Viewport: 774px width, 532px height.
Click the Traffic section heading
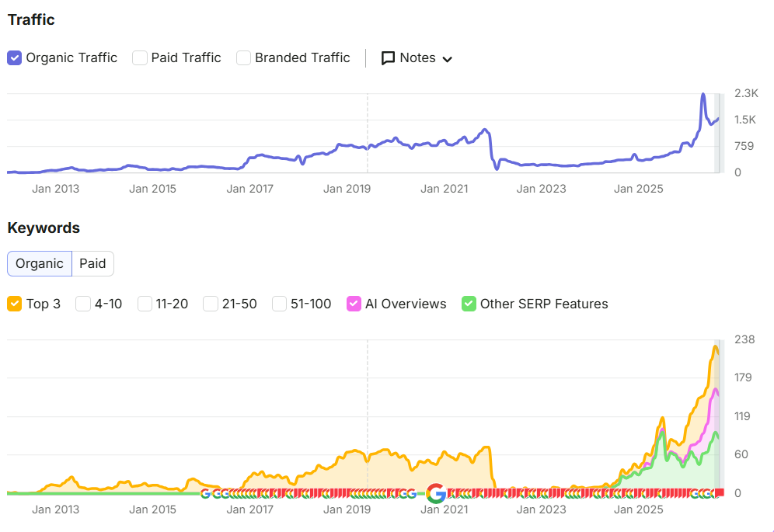pyautogui.click(x=31, y=19)
